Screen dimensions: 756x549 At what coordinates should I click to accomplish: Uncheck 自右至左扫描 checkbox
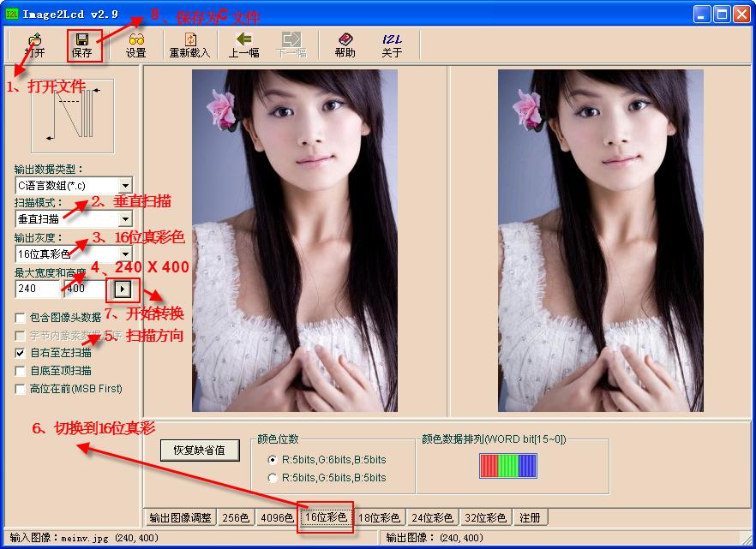tap(21, 353)
